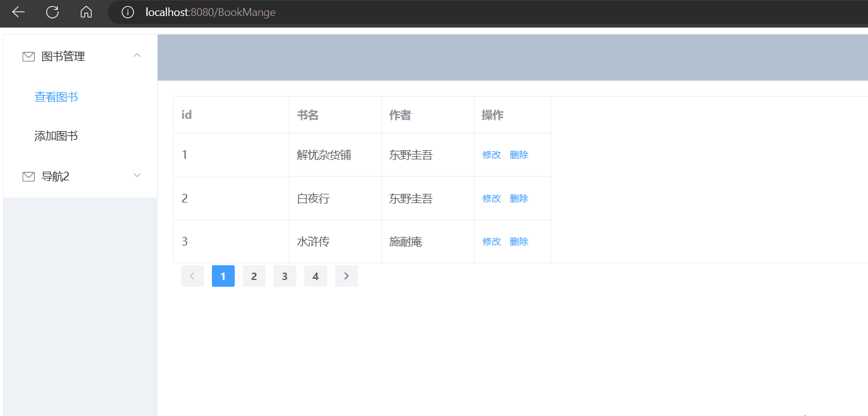The width and height of the screenshot is (868, 416).
Task: Click 修改 for 水浒传
Action: (x=492, y=241)
